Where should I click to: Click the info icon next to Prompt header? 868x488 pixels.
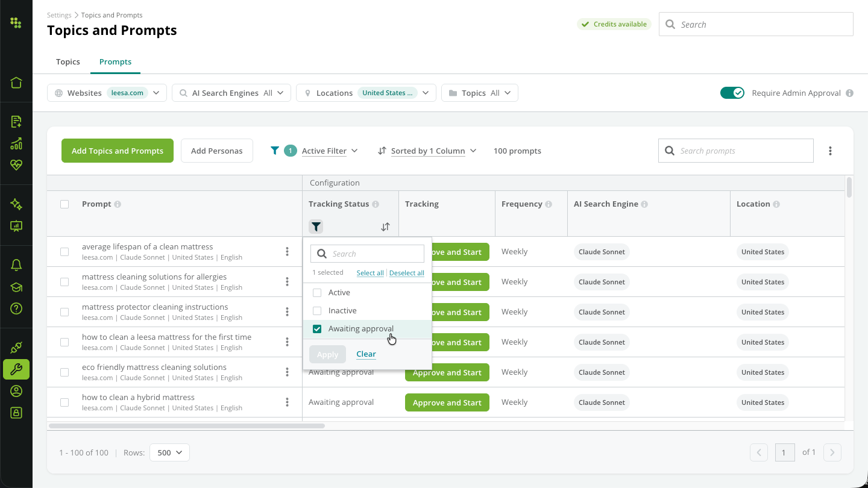click(118, 204)
